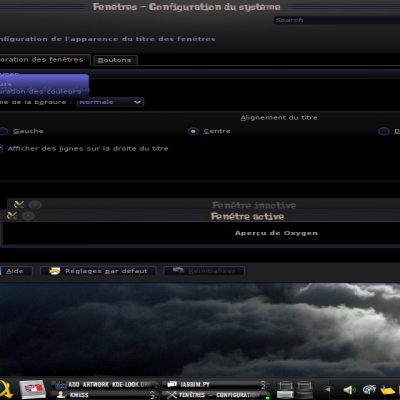Click the window menu icon of the active preview window
400x400 pixels.
[12, 216]
